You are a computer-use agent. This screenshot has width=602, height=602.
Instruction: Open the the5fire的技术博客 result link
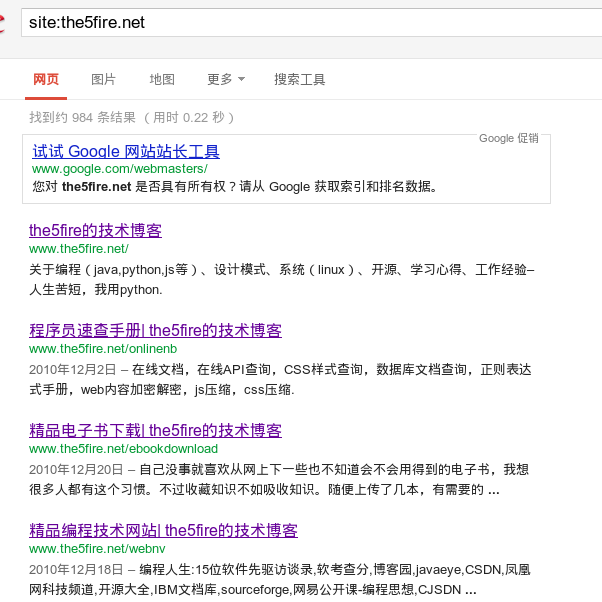pyautogui.click(x=95, y=231)
